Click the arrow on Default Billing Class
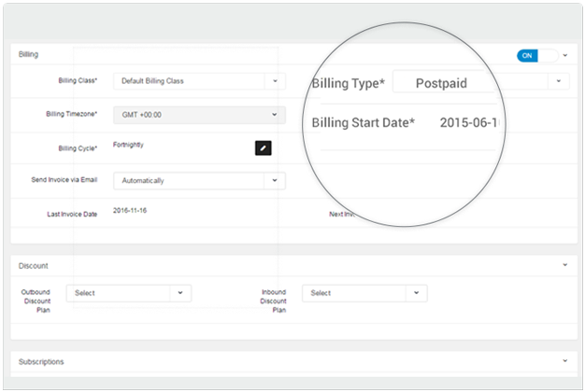Viewport: 585px width, 392px height. (275, 81)
